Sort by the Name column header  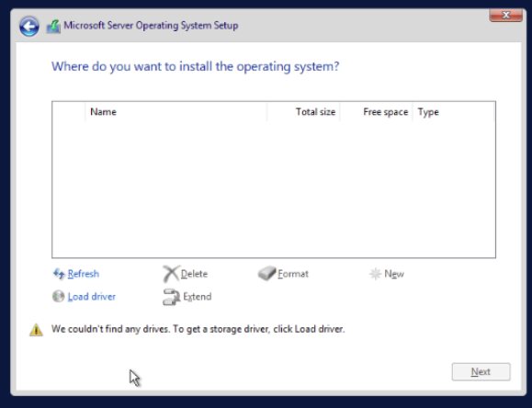(x=176, y=112)
